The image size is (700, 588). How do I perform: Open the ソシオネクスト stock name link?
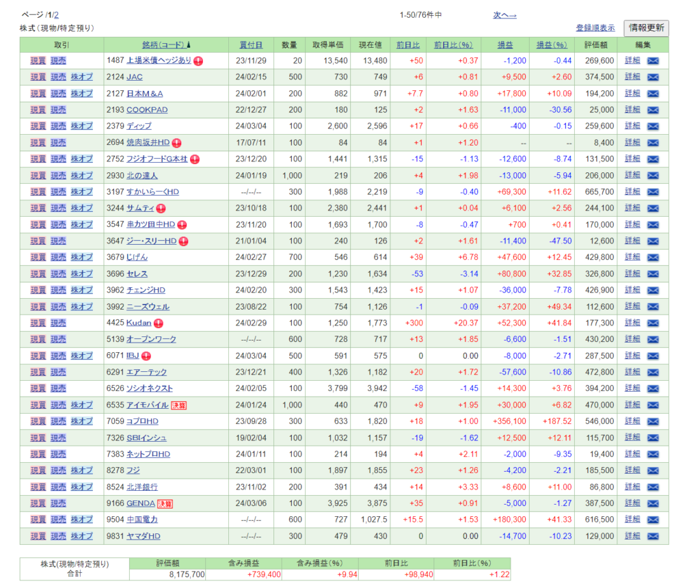pos(150,389)
